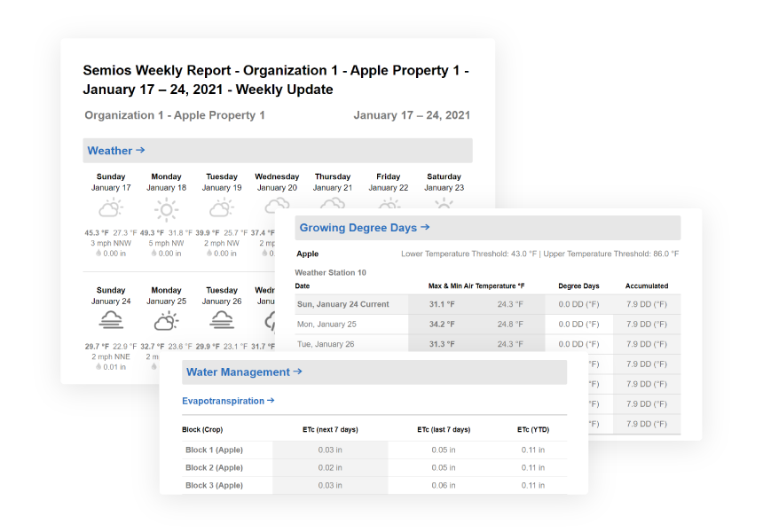763x532 pixels.
Task: Select the 'Tue, January 26' row
Action: click(488, 344)
